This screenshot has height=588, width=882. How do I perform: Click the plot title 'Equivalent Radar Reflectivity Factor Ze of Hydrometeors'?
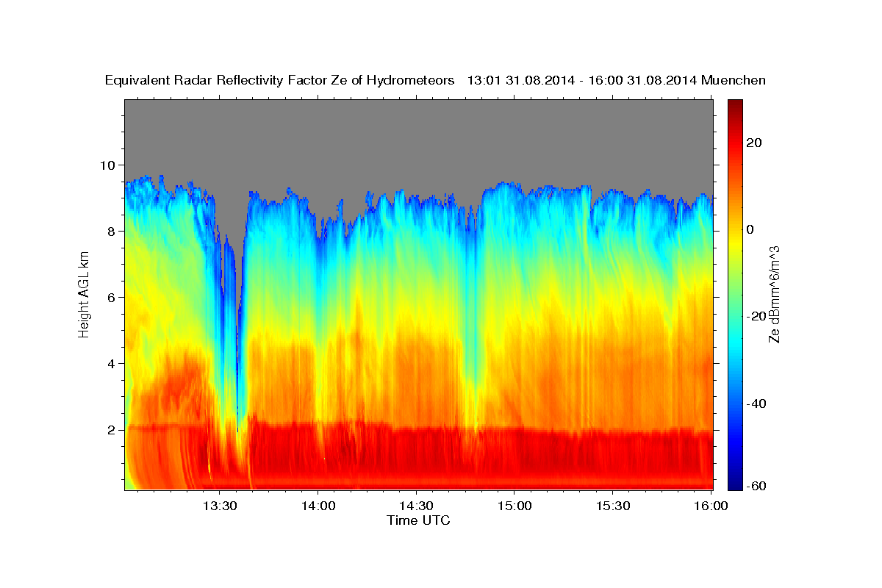(280, 80)
